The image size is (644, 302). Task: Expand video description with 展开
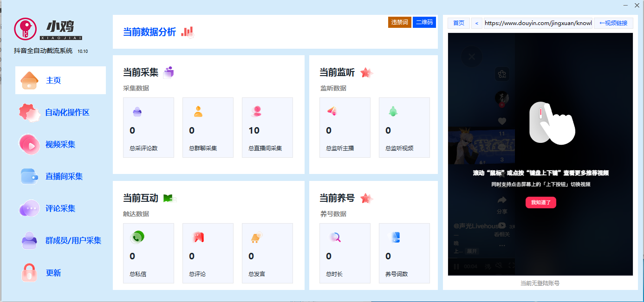click(x=472, y=251)
